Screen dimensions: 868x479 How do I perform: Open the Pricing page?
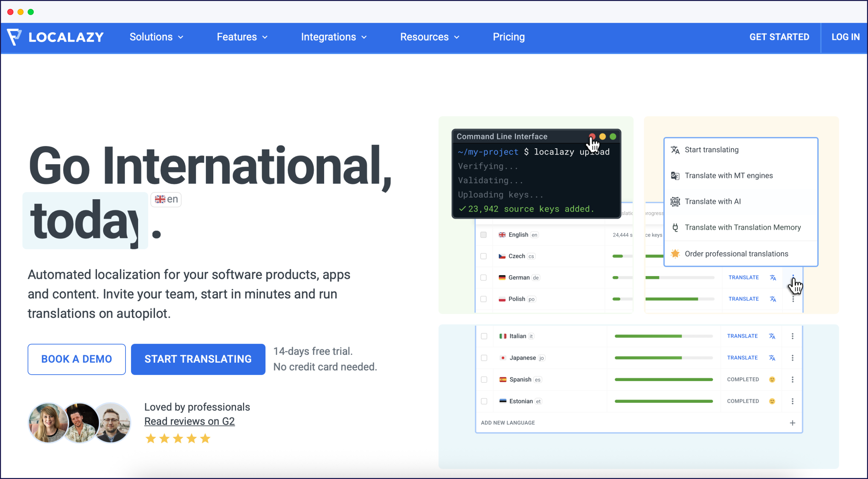click(x=509, y=37)
